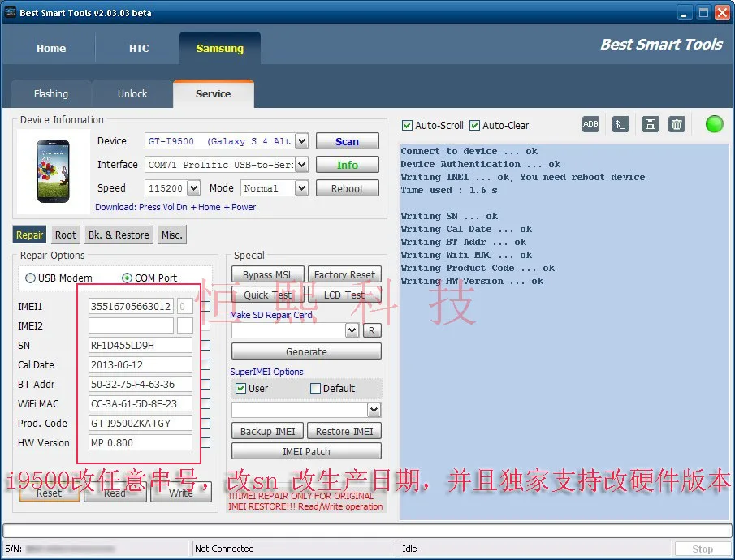Screen dimensions: 735x560
Task: Expand the Device model dropdown
Action: click(302, 141)
